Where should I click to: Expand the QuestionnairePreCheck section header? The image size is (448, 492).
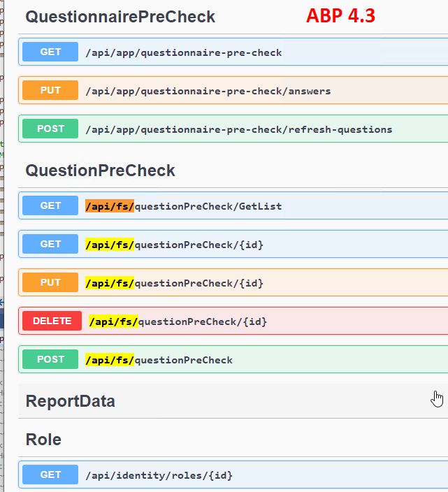point(120,17)
